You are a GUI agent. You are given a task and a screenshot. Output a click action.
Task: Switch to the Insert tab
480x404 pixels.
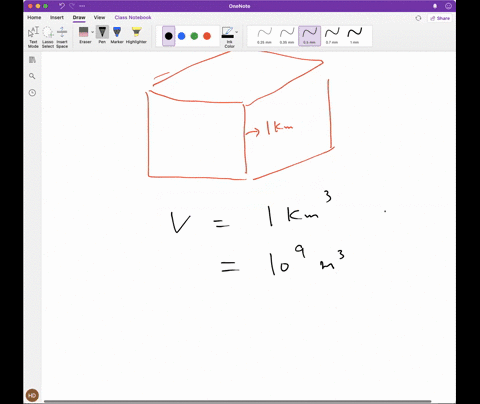[57, 17]
